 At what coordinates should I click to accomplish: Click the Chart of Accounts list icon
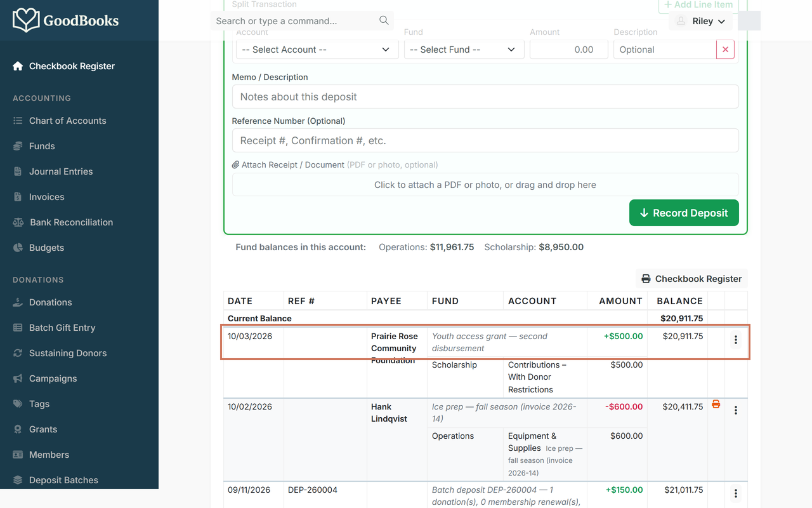(x=18, y=121)
